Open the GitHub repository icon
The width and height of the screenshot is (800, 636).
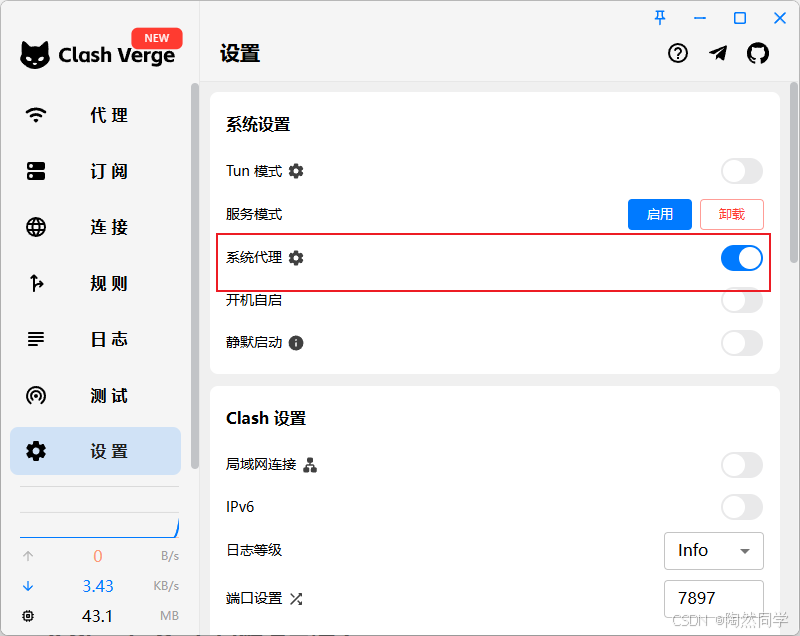tap(758, 53)
